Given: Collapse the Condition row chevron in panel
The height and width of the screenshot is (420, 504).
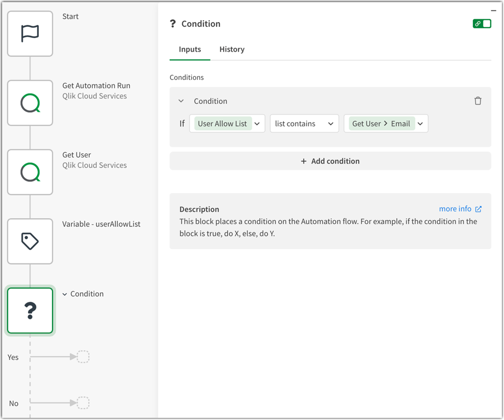Looking at the screenshot, I should (x=181, y=101).
